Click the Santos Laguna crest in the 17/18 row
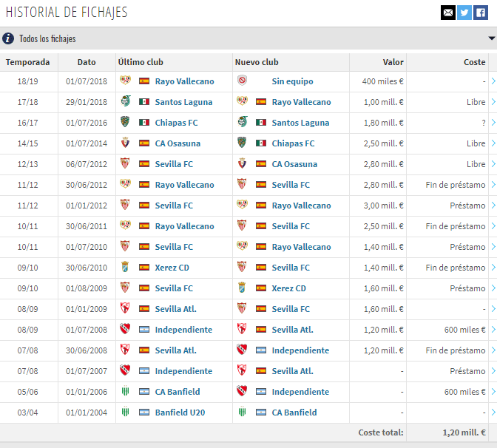Viewport: 497px width, 448px height. pyautogui.click(x=124, y=102)
